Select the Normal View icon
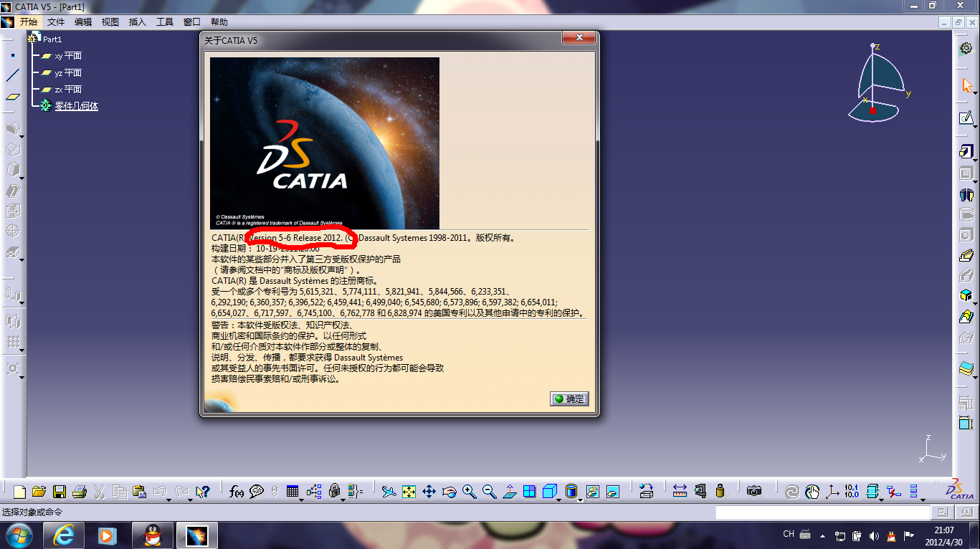This screenshot has width=980, height=549. [510, 492]
